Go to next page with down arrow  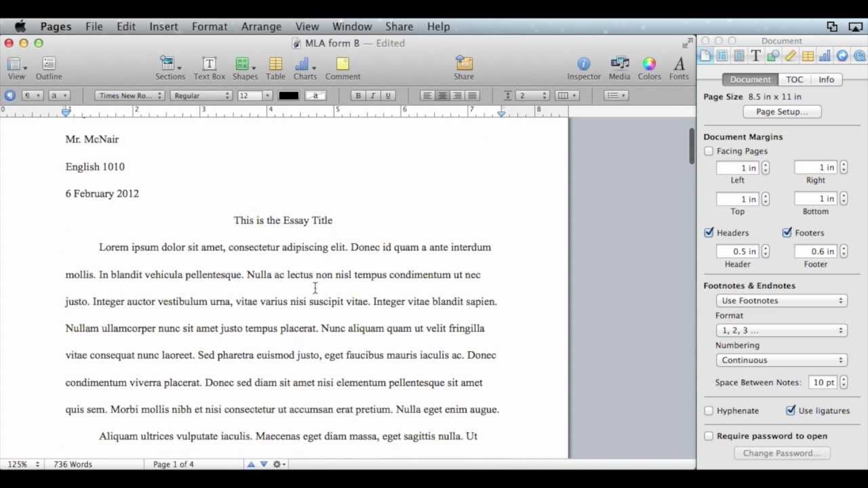[264, 464]
